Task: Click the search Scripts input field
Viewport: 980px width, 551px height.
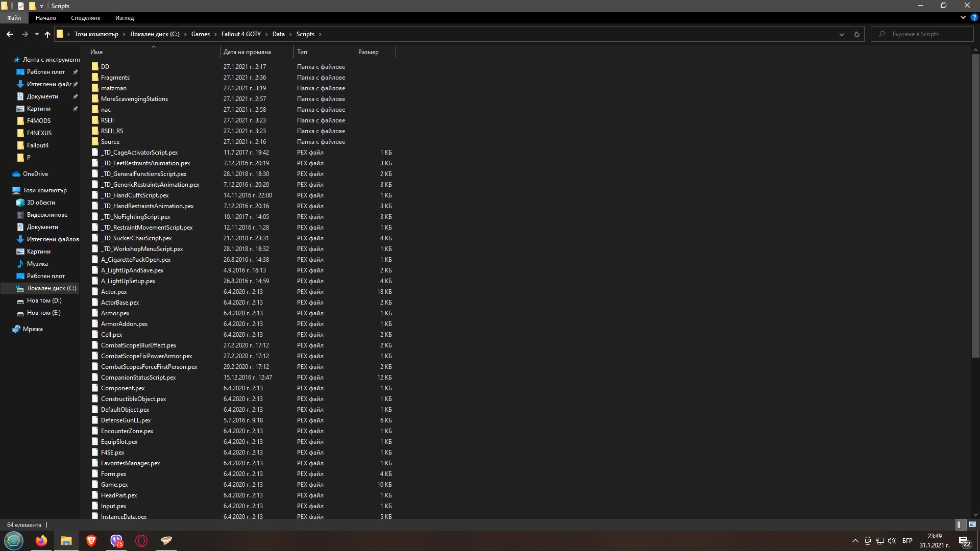Action: 922,34
